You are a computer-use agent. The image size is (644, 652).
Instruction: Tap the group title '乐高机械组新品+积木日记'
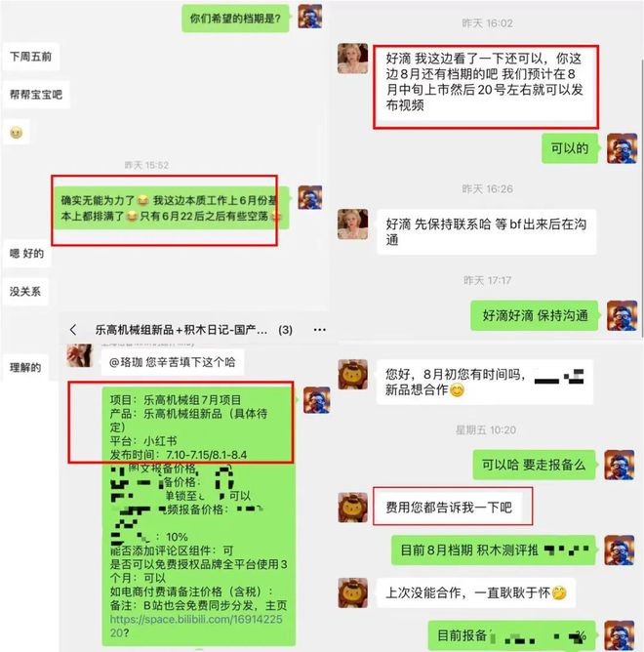[x=181, y=330]
